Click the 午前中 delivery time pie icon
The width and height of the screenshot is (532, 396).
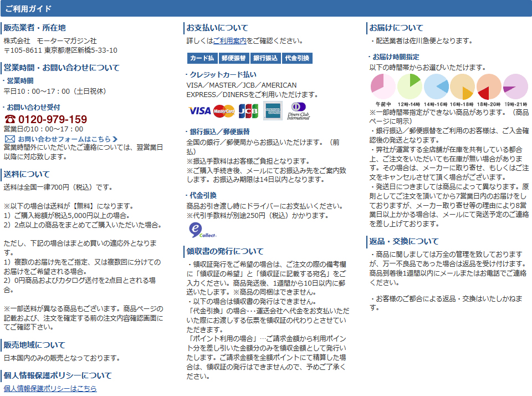383,87
